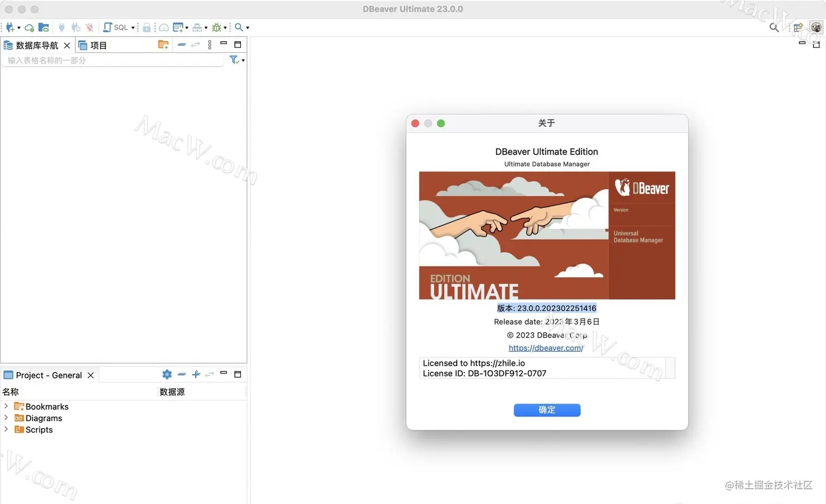Viewport: 826px width, 504px height.
Task: Click the Connect plug icon in toolbar
Action: tap(61, 27)
